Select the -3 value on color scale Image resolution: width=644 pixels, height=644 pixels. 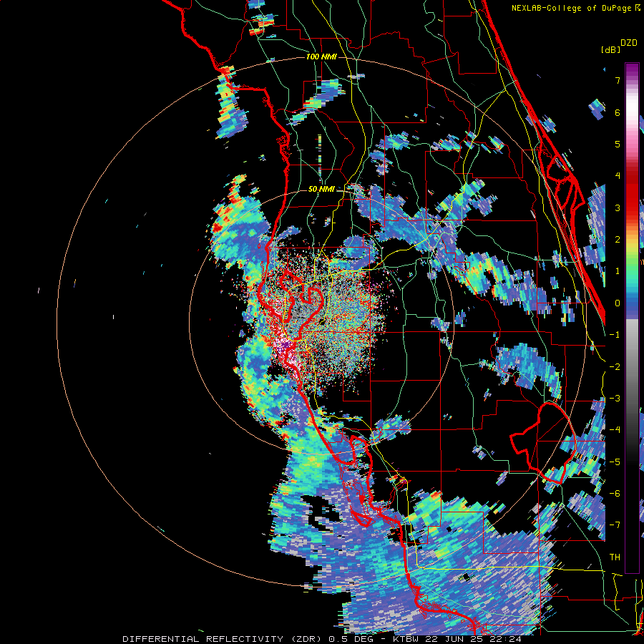tap(615, 399)
